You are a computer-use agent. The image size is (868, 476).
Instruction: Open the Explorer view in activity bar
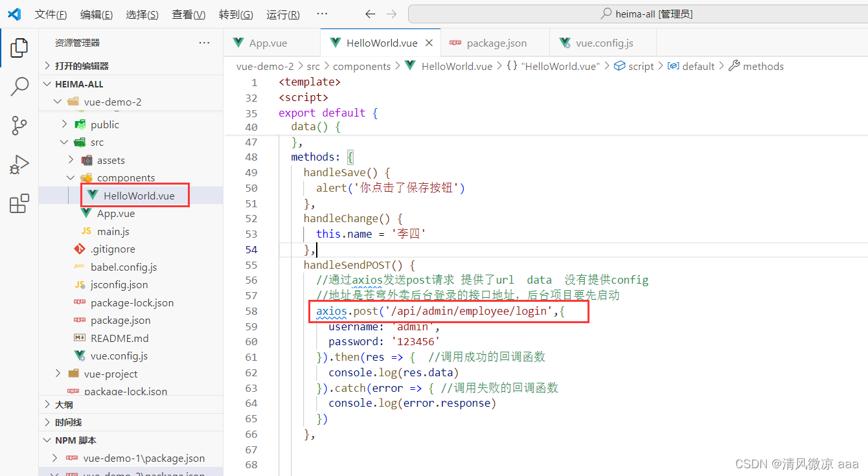(x=19, y=47)
